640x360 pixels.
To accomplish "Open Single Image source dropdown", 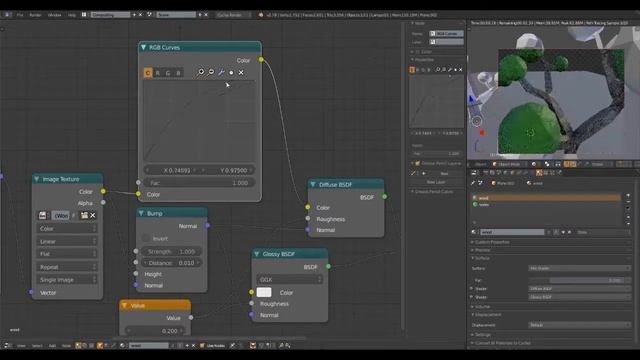I will click(67, 280).
